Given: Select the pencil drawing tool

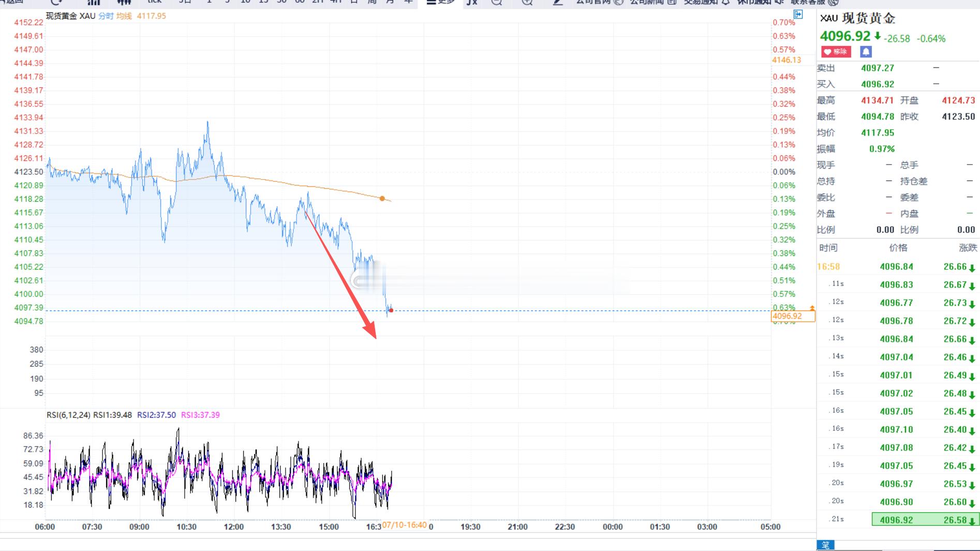Looking at the screenshot, I should tap(558, 2).
